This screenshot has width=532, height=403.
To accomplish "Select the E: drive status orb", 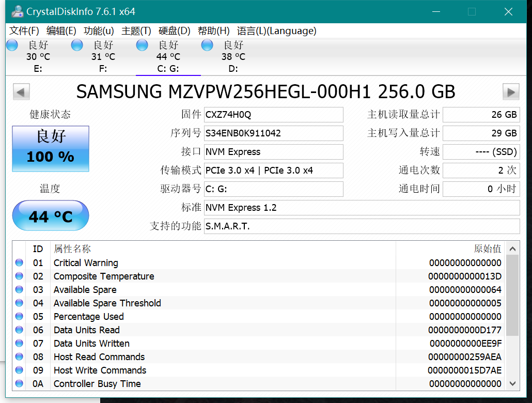I will coord(12,45).
